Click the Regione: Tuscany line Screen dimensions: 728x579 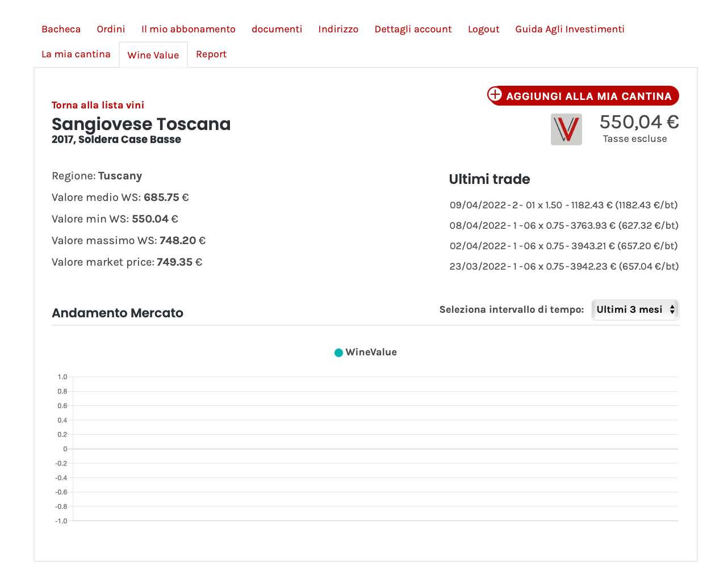[97, 176]
